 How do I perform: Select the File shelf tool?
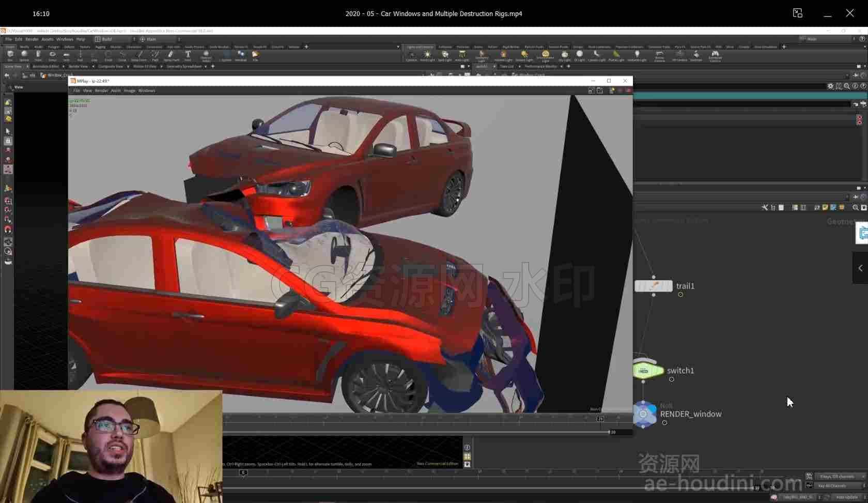pos(255,55)
